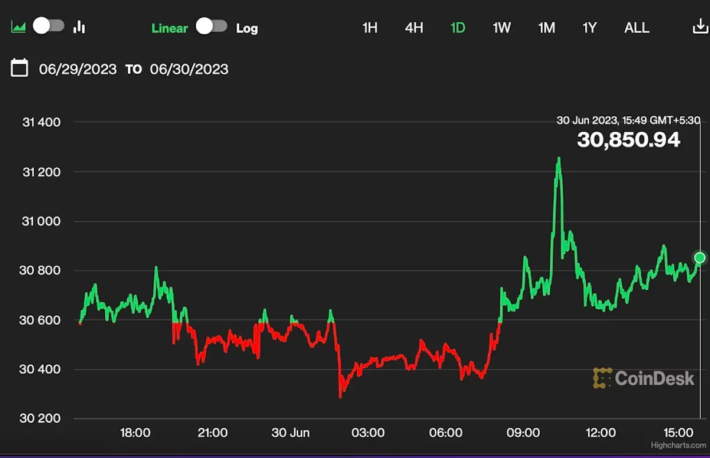
Task: Open the calendar date picker icon
Action: (19, 68)
